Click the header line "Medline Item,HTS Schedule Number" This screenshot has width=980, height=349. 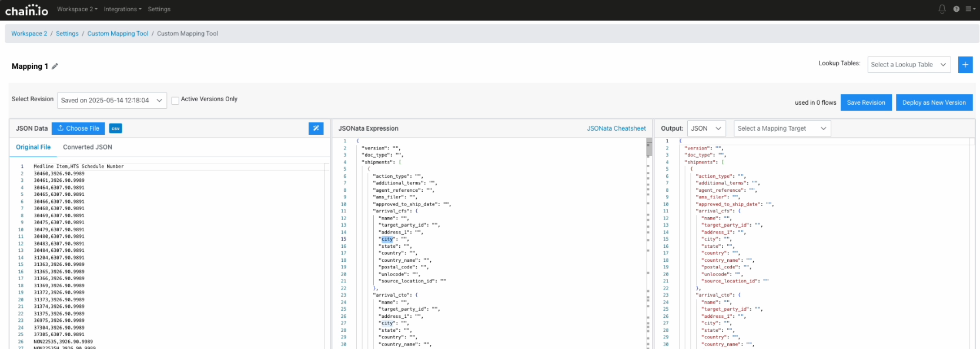(79, 167)
